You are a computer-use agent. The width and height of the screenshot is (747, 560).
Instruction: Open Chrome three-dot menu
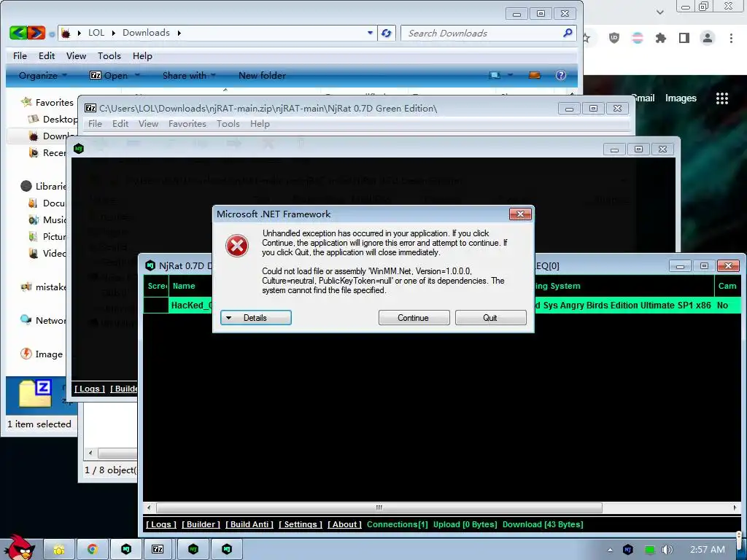click(x=731, y=38)
